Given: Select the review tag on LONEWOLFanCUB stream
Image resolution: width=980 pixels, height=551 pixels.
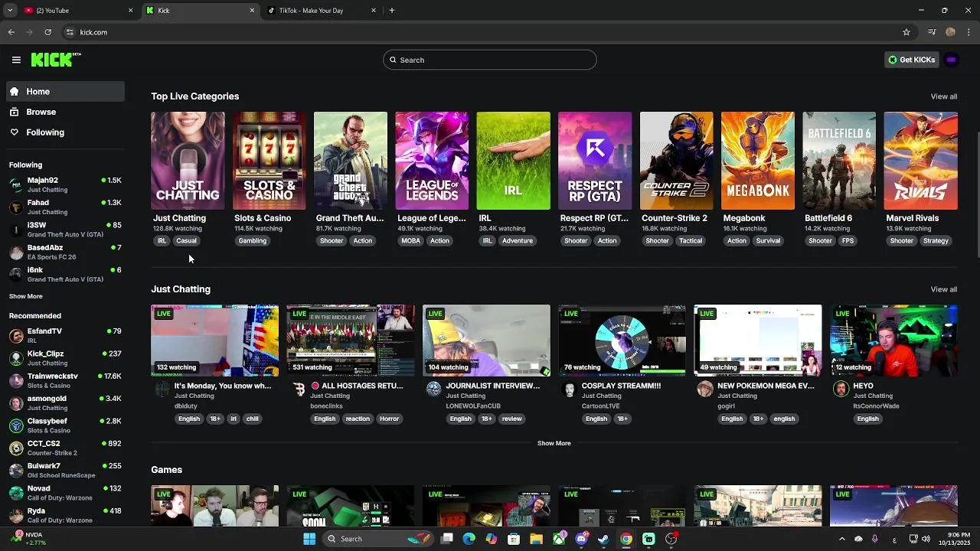Looking at the screenshot, I should click(x=511, y=419).
